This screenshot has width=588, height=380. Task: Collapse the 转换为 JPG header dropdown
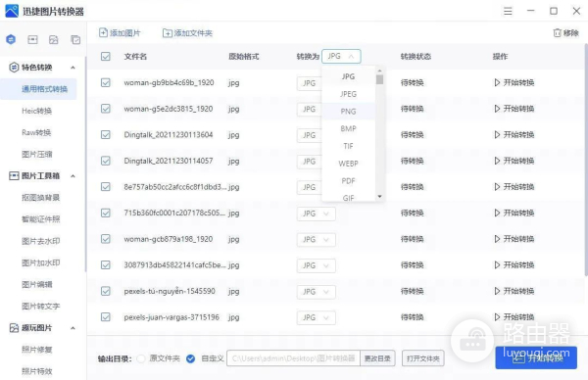(x=341, y=56)
